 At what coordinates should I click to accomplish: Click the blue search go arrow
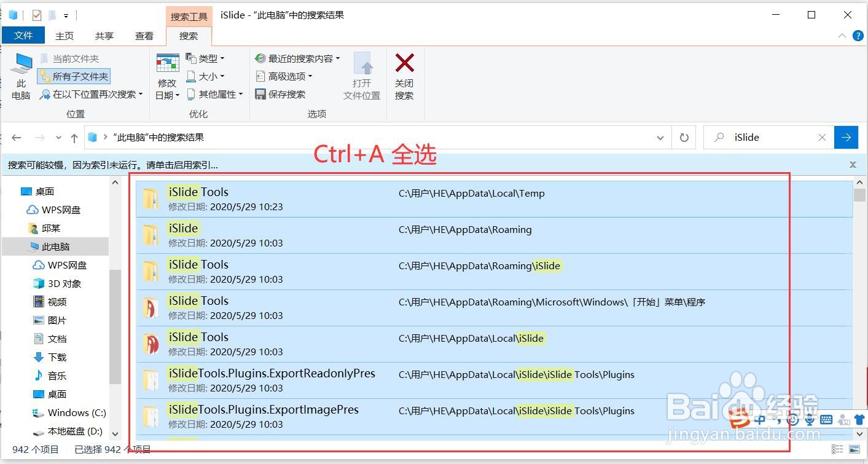click(846, 138)
